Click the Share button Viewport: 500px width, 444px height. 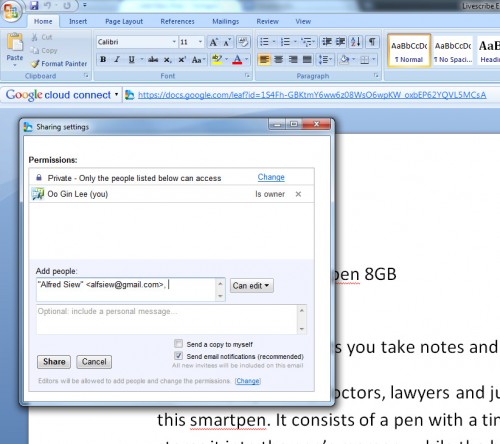(x=54, y=362)
